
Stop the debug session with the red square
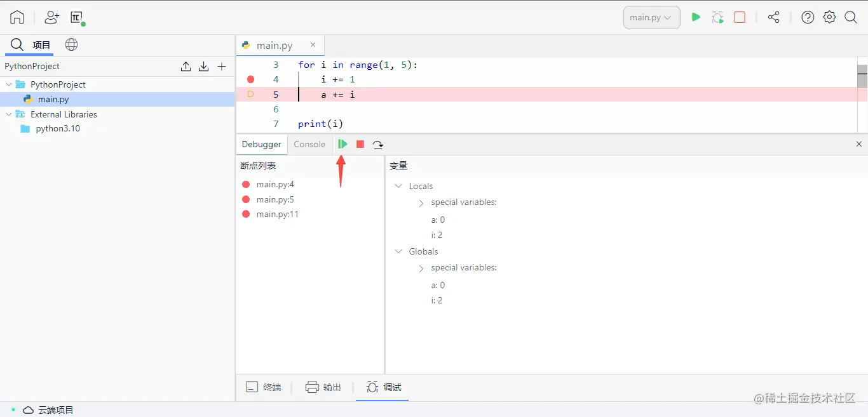[x=360, y=144]
